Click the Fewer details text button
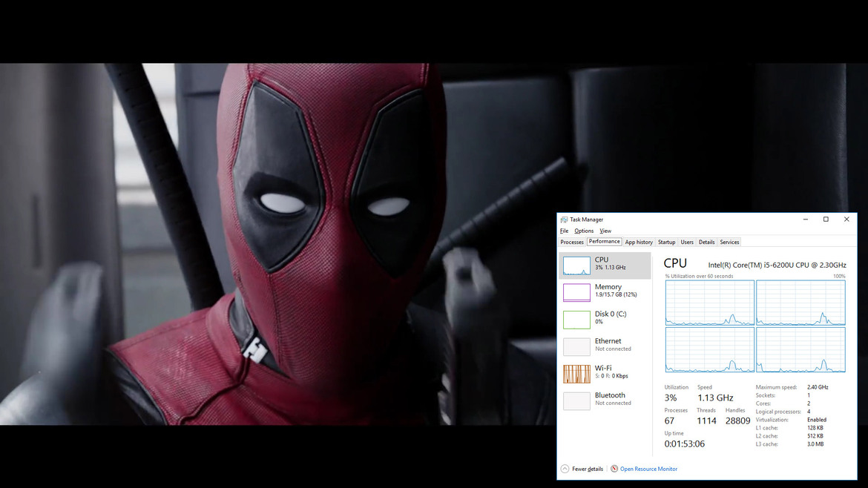868x488 pixels. (x=588, y=469)
